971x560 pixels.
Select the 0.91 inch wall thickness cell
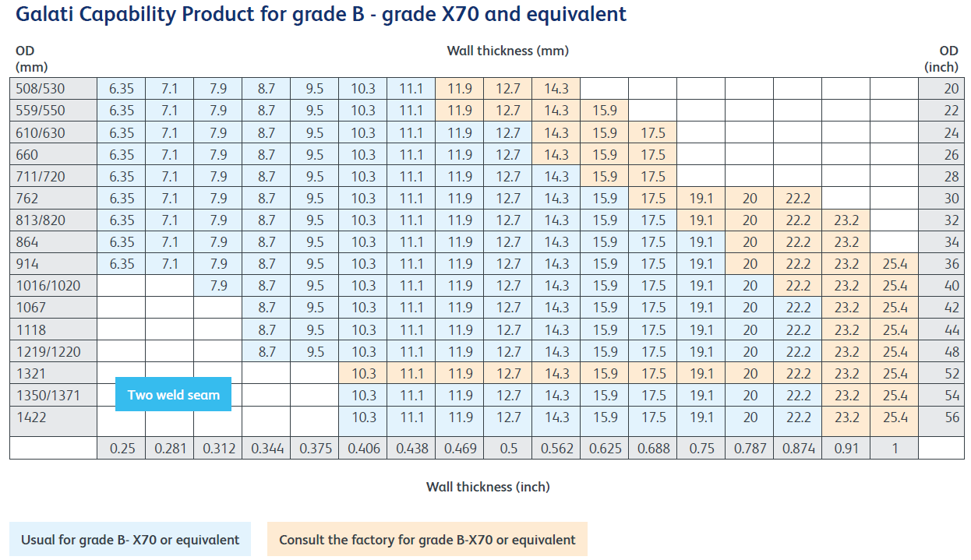[x=846, y=449]
